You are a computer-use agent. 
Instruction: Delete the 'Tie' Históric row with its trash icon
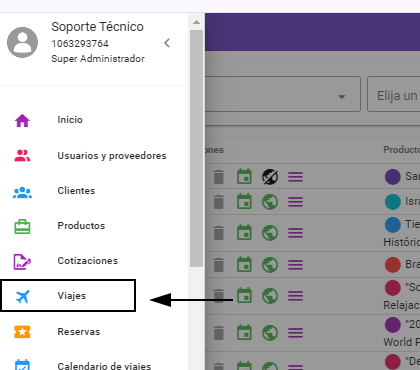tap(219, 233)
